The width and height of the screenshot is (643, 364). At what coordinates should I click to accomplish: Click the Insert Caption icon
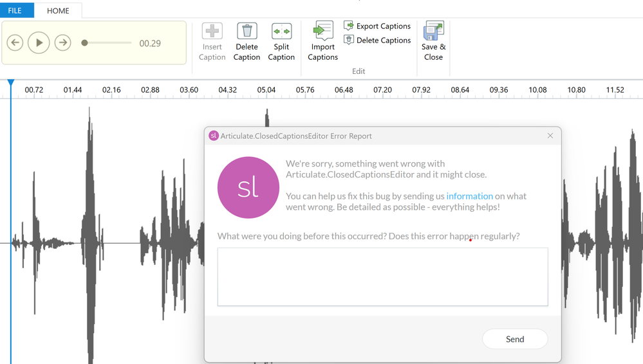click(212, 31)
